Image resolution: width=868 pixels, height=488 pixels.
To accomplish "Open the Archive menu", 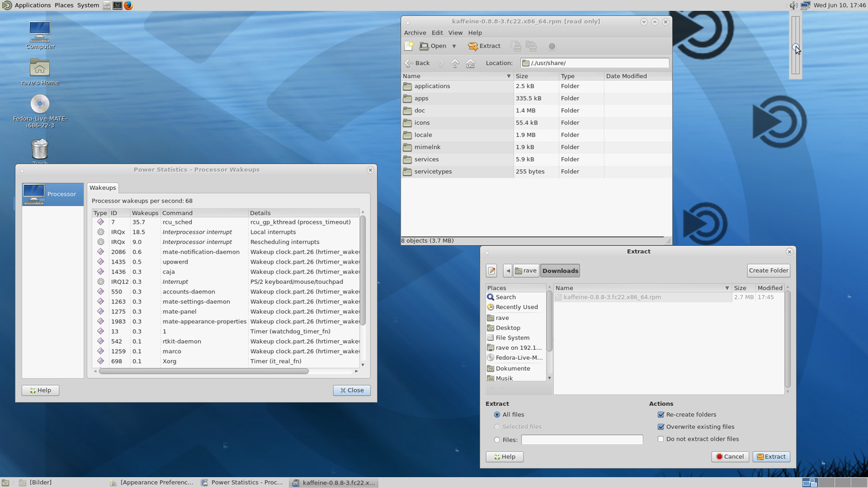I will click(415, 33).
